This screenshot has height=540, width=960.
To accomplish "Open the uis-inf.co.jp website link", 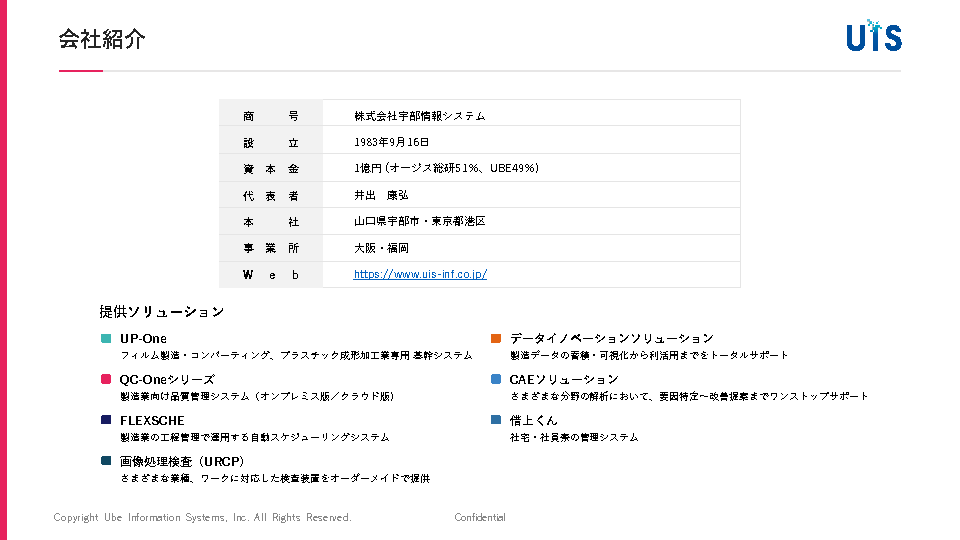I will [x=420, y=274].
